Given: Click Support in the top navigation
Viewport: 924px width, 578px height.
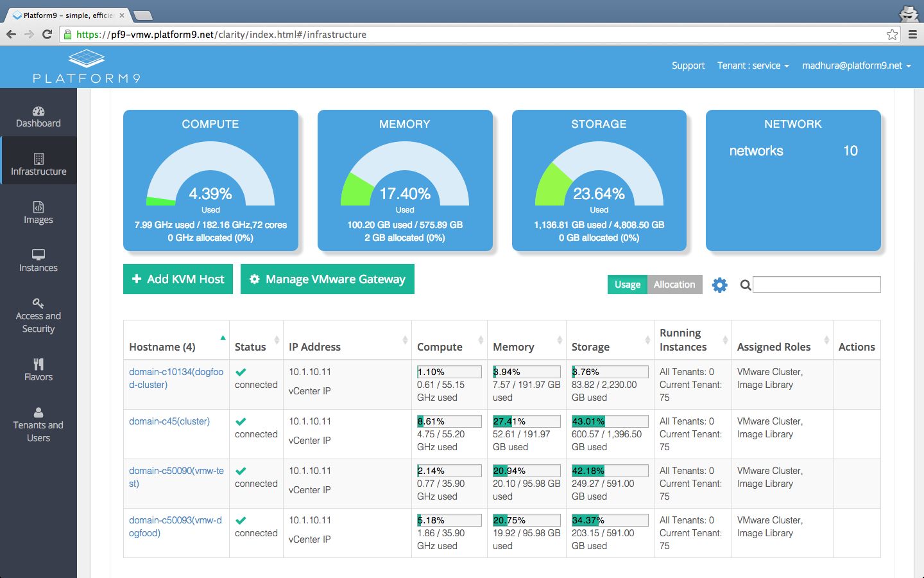Looking at the screenshot, I should [688, 66].
